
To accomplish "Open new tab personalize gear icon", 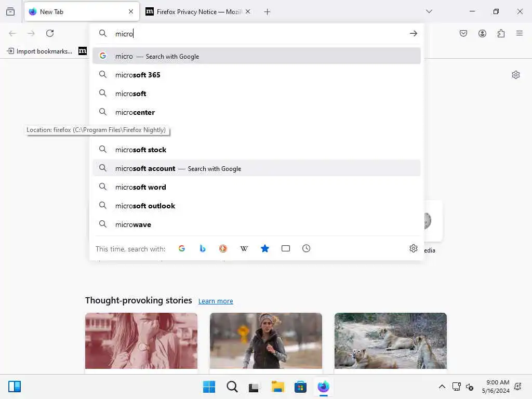I will 516,75.
